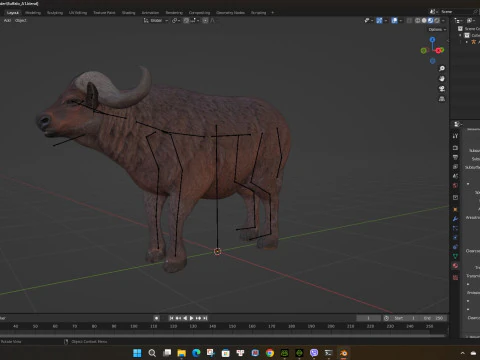Open outliner display mode dropdown
The width and height of the screenshot is (480, 360).
tap(459, 21)
